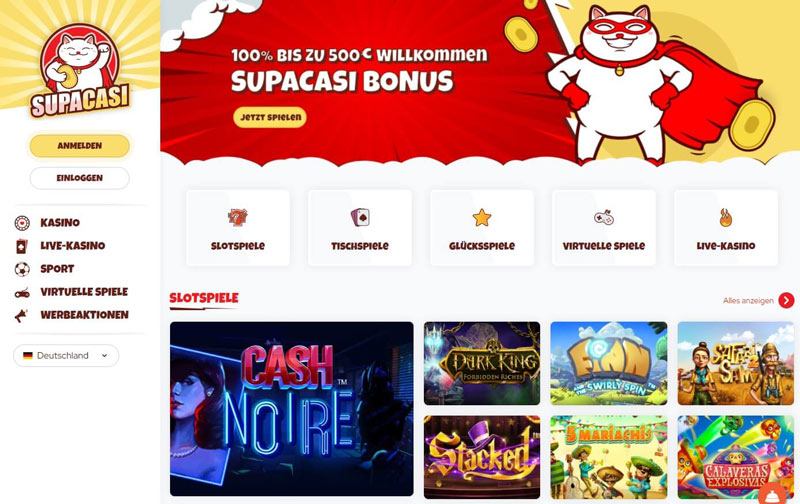Open the Dark King Forbidden Riches thumbnail
This screenshot has width=800, height=504.
tap(482, 363)
